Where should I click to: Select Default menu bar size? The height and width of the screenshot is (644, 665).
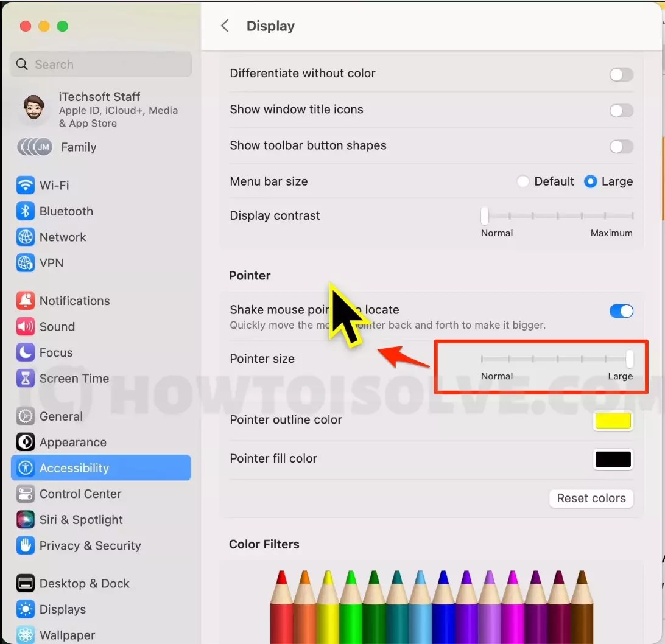[x=522, y=181]
